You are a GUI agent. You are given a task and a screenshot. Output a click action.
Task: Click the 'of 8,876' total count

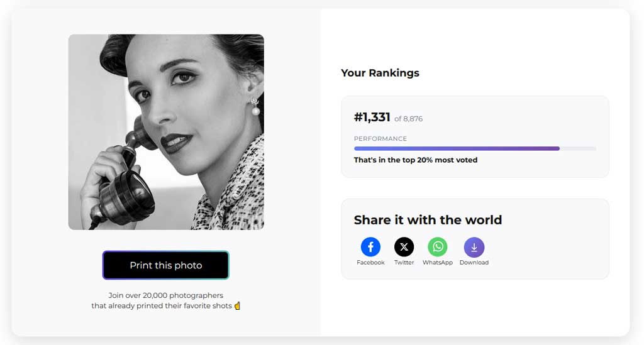click(x=408, y=119)
